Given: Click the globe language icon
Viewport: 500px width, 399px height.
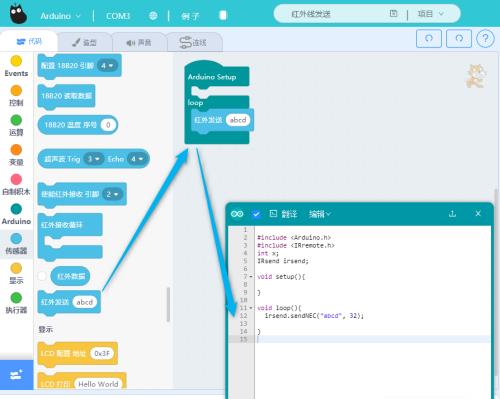Looking at the screenshot, I should (153, 15).
